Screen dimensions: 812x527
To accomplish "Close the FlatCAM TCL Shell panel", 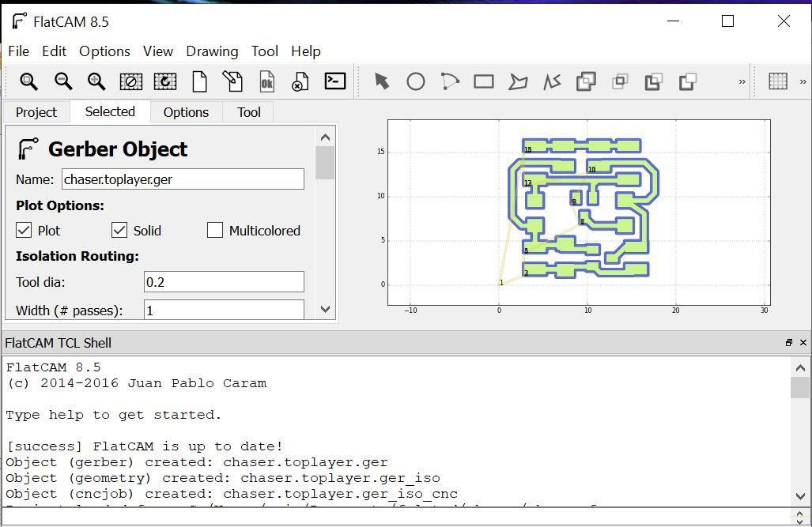I will [x=803, y=343].
